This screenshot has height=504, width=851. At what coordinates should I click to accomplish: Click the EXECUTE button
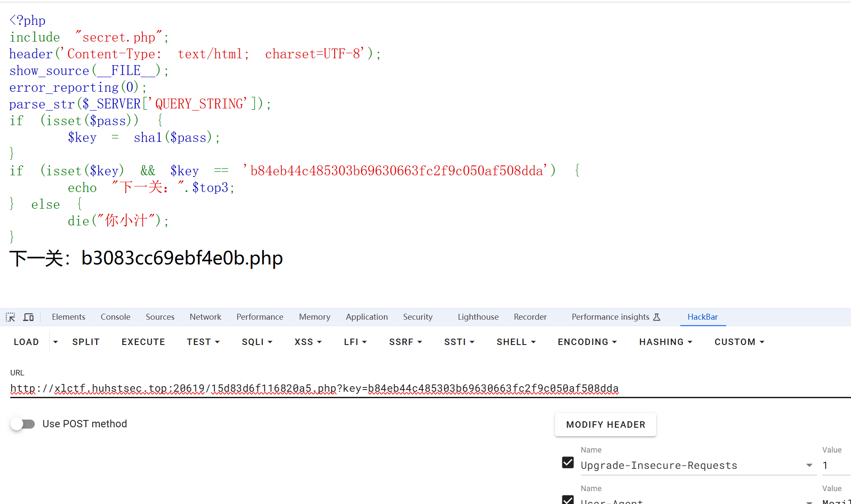[x=143, y=342]
